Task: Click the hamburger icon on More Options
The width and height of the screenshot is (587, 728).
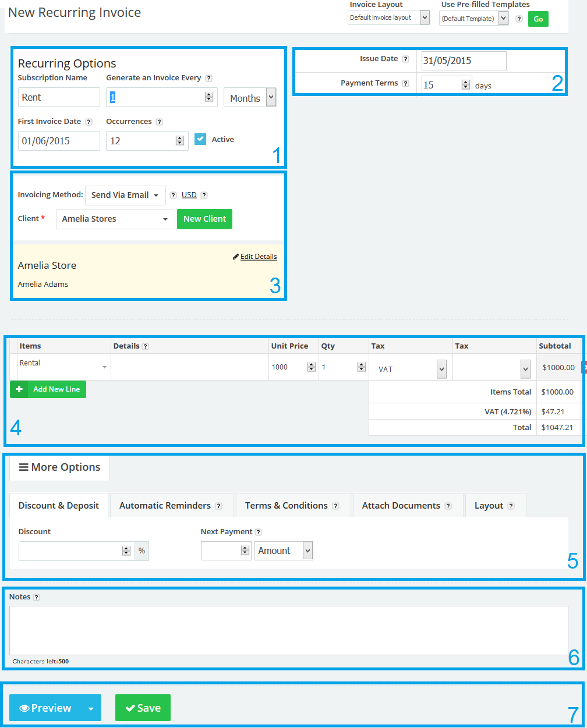Action: coord(24,467)
